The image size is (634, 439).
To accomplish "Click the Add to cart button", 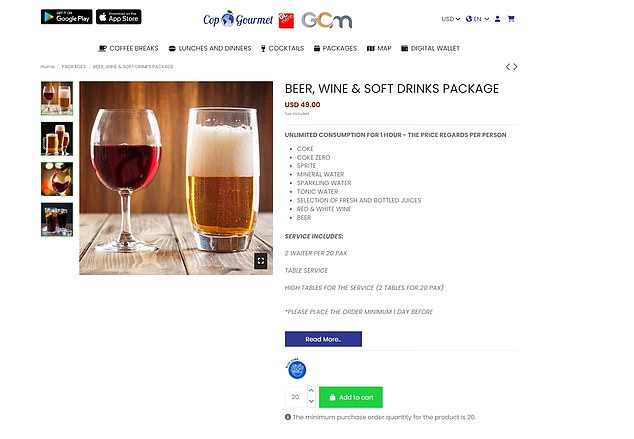I will 350,397.
